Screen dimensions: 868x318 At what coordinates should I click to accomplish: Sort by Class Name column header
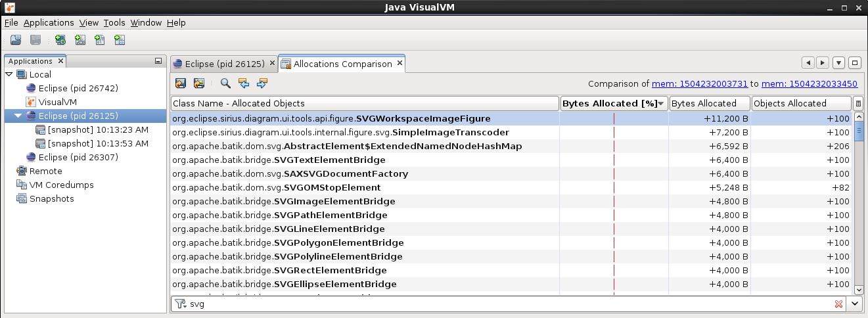365,103
